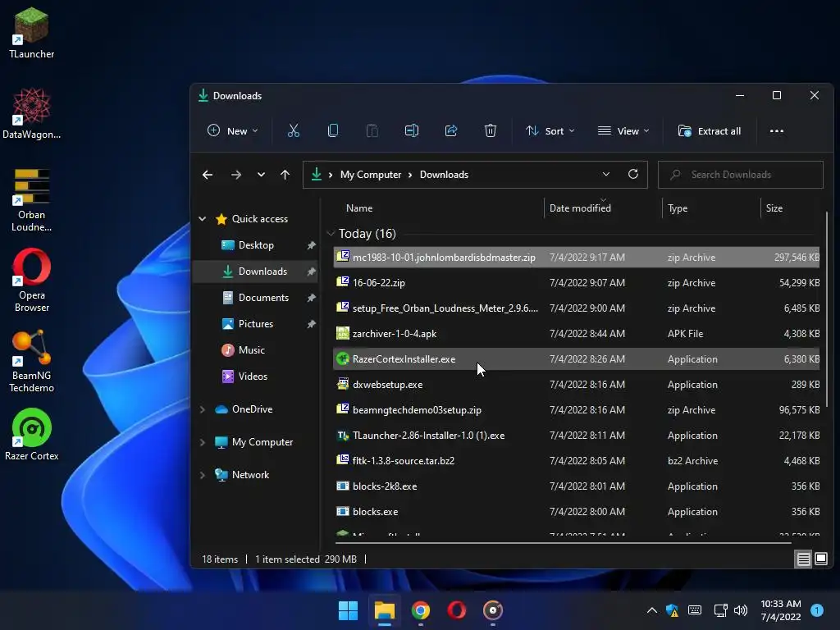Sort by the Type column header
840x630 pixels.
(678, 208)
